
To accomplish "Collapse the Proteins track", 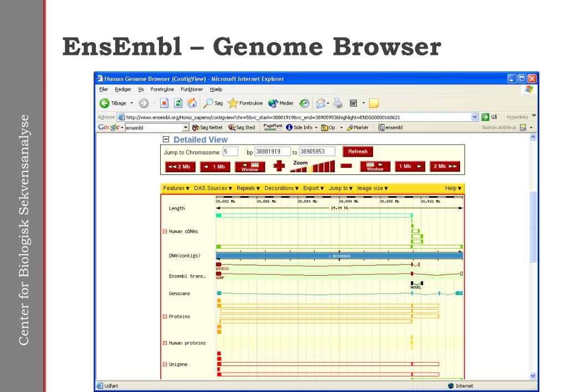I will (x=165, y=317).
